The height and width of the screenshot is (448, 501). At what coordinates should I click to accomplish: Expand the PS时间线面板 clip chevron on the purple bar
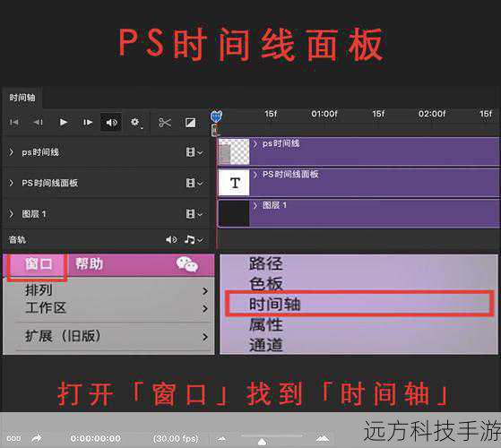click(x=255, y=175)
